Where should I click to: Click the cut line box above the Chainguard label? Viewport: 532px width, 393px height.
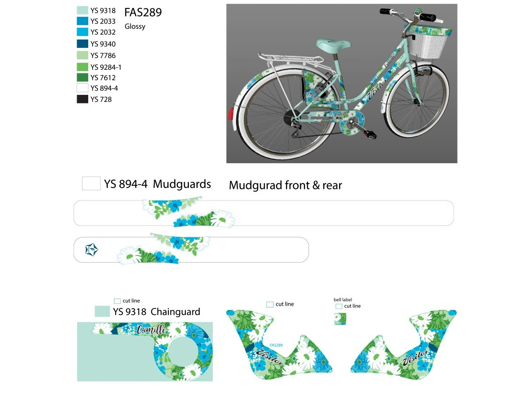click(117, 301)
